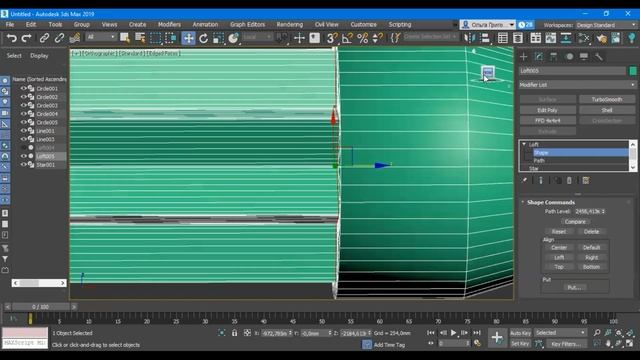Click the Edit Poly modifier button
Image resolution: width=640 pixels, height=360 pixels.
(x=547, y=110)
